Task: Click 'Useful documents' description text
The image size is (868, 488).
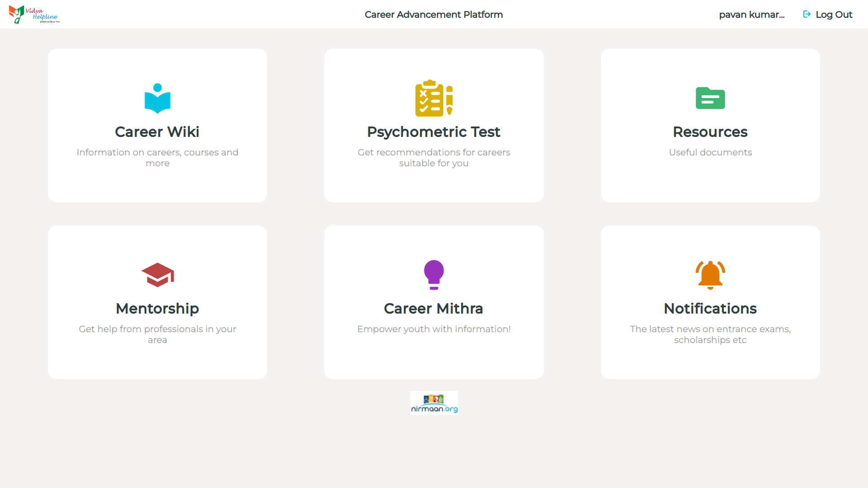Action: pyautogui.click(x=710, y=152)
